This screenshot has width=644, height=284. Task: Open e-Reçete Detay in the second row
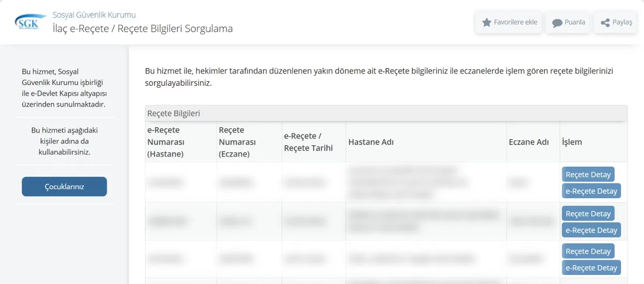[591, 230]
